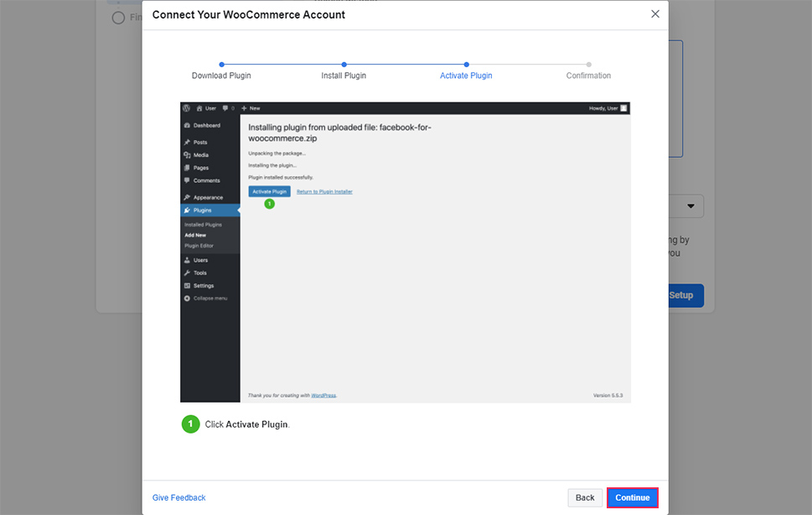Viewport: 812px width, 515px height.
Task: Open the Give Feedback link
Action: [178, 497]
